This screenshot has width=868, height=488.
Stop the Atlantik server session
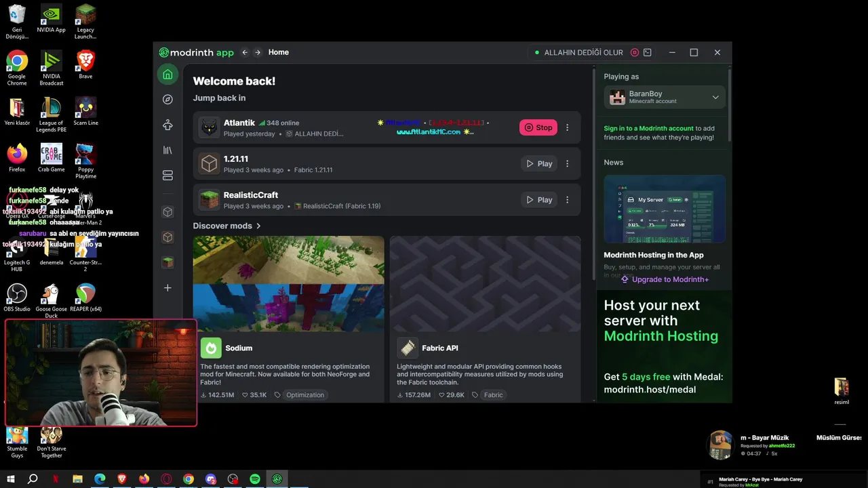(x=538, y=127)
